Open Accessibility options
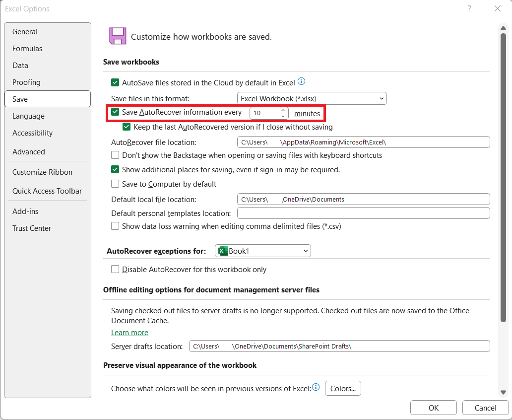The image size is (512, 420). coord(48,133)
